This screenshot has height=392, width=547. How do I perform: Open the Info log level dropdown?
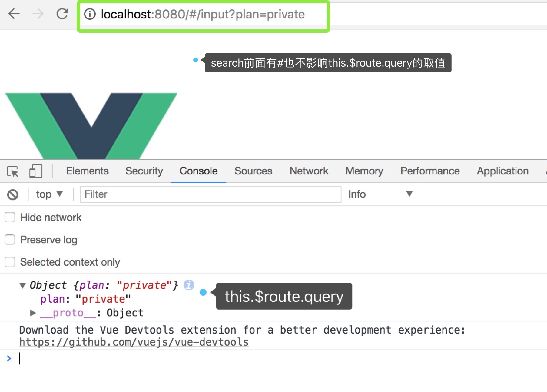[380, 194]
